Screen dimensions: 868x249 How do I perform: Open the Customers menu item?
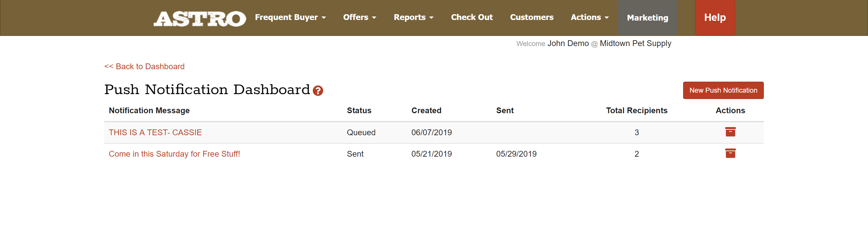coord(532,18)
